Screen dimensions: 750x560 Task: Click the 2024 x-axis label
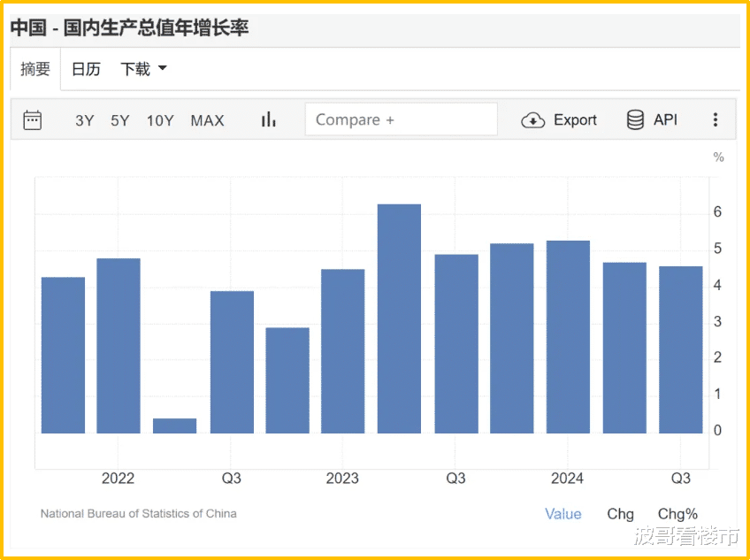567,478
